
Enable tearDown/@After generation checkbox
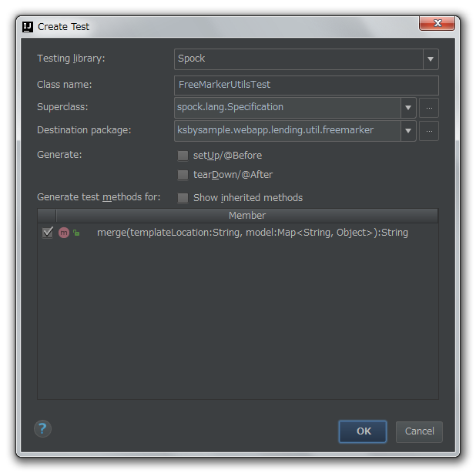(183, 175)
